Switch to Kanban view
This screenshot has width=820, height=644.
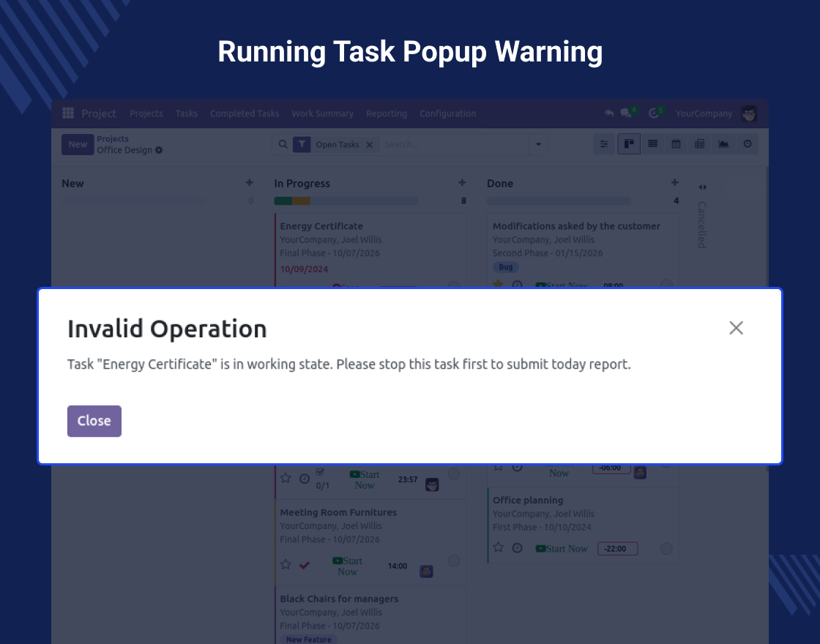(x=629, y=143)
